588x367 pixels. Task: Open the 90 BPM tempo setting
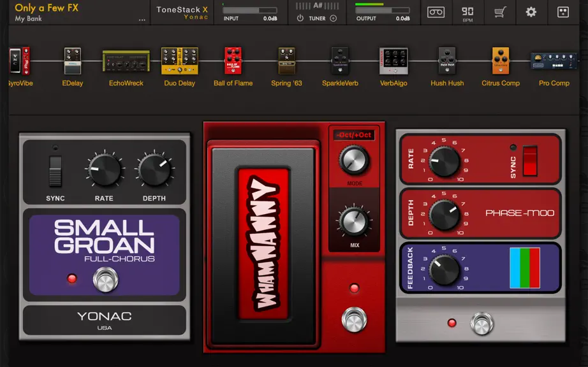(x=467, y=13)
